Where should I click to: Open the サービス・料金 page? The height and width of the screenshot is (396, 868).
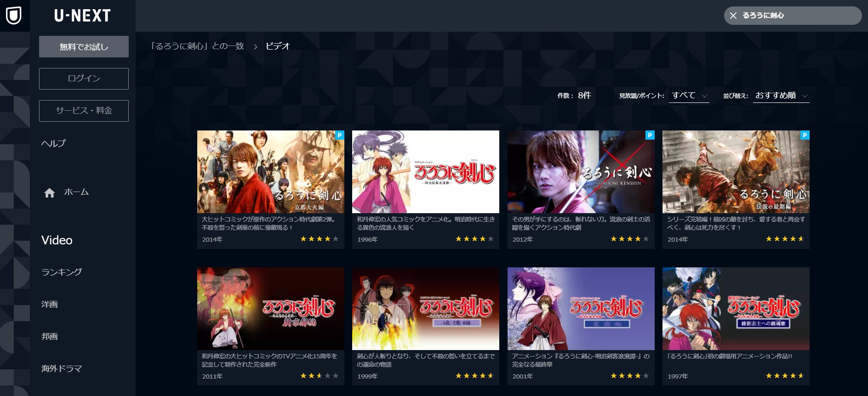(84, 111)
